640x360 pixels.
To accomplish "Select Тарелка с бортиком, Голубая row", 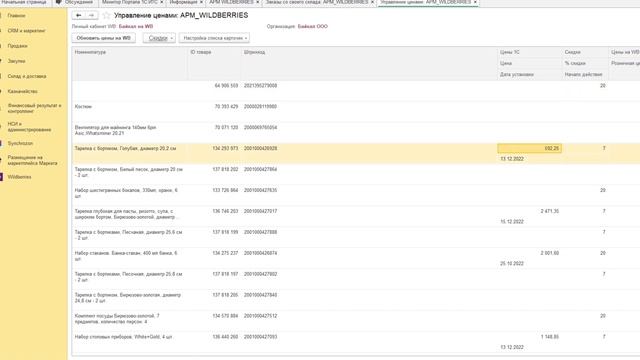I will [356, 153].
